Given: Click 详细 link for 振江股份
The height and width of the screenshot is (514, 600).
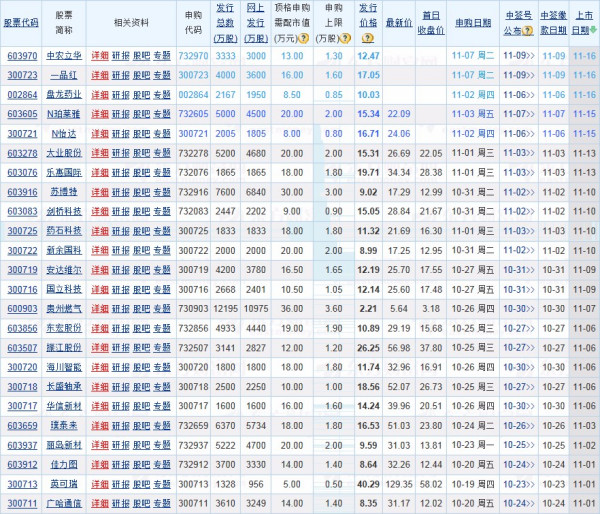Looking at the screenshot, I should click(x=99, y=347).
